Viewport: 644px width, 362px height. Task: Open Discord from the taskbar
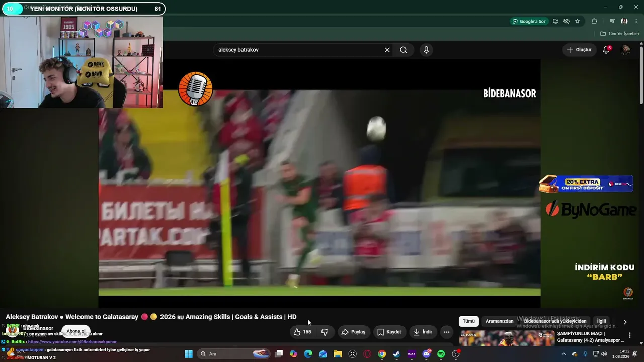426,354
